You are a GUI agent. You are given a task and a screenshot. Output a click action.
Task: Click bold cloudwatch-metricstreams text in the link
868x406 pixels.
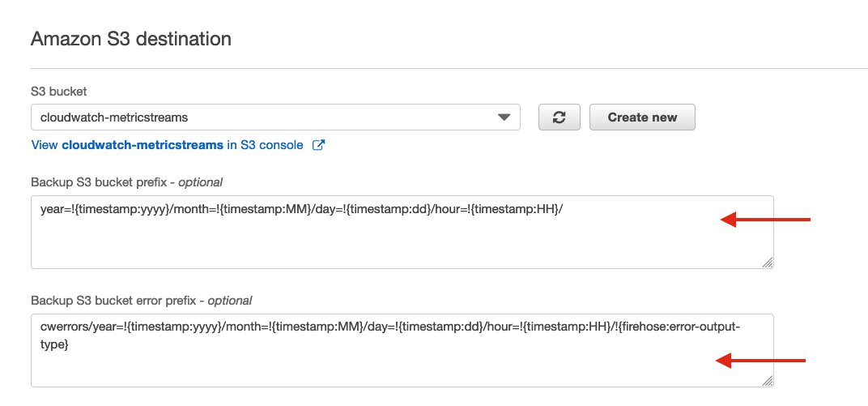(x=143, y=145)
